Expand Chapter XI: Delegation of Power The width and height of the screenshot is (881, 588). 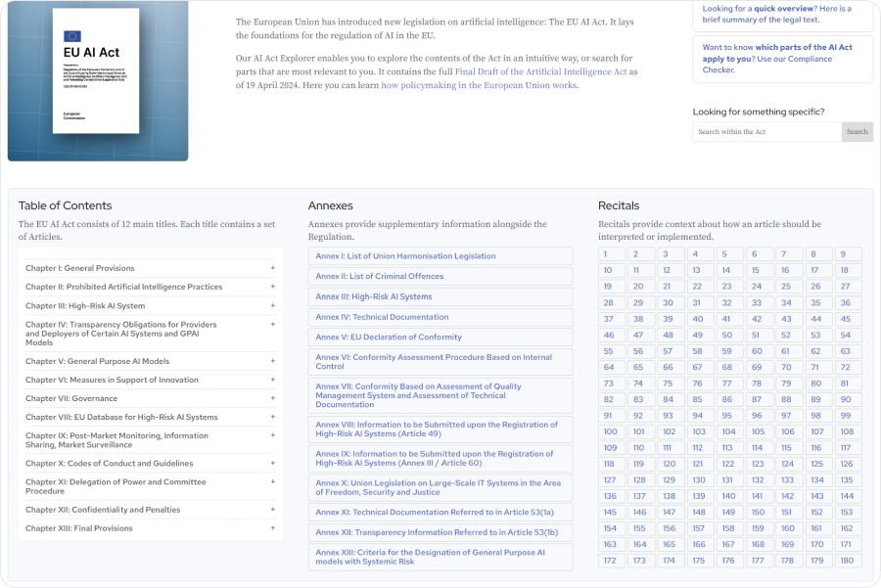[150, 486]
